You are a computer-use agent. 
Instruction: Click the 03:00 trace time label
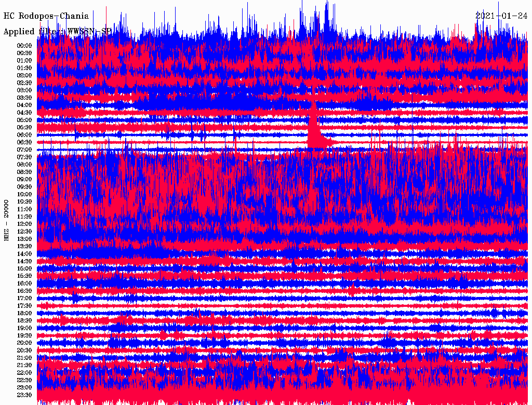pos(24,90)
